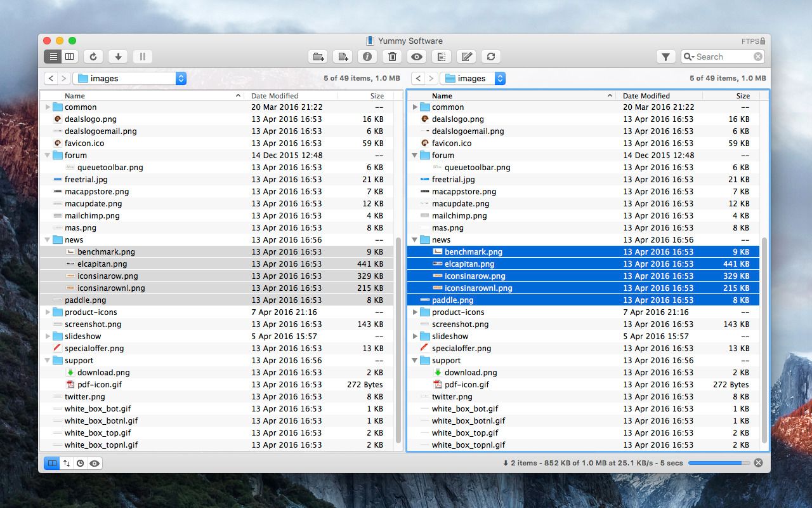This screenshot has height=508, width=812.
Task: Click the sync arrows toolbar icon
Action: 490,57
